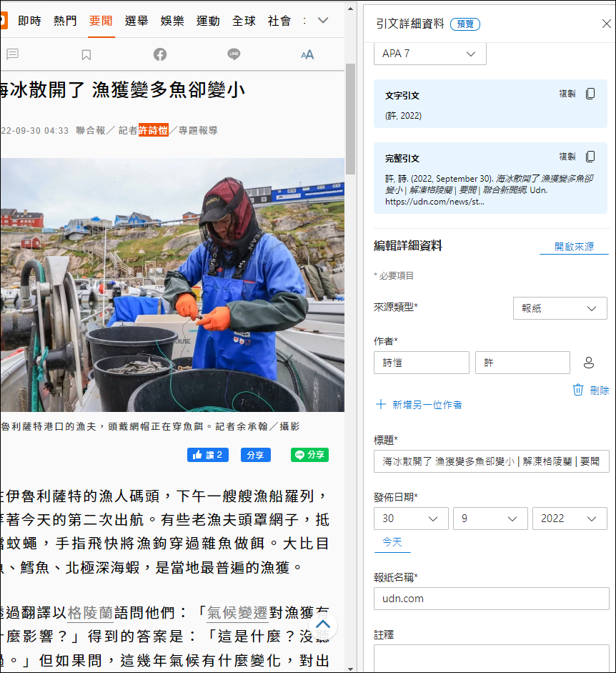616x673 pixels.
Task: Open the comments icon under the navigation bar
Action: [x=12, y=54]
